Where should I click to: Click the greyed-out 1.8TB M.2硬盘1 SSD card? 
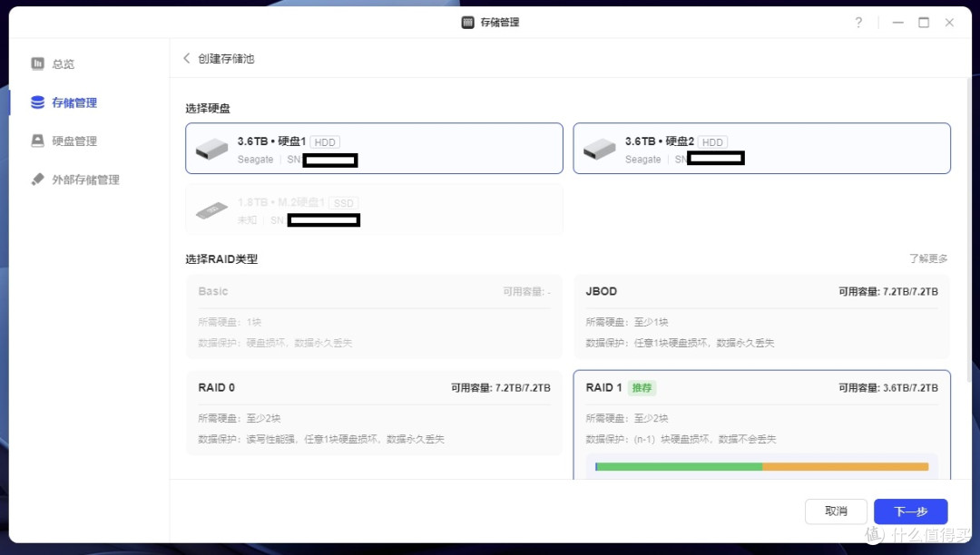[374, 209]
